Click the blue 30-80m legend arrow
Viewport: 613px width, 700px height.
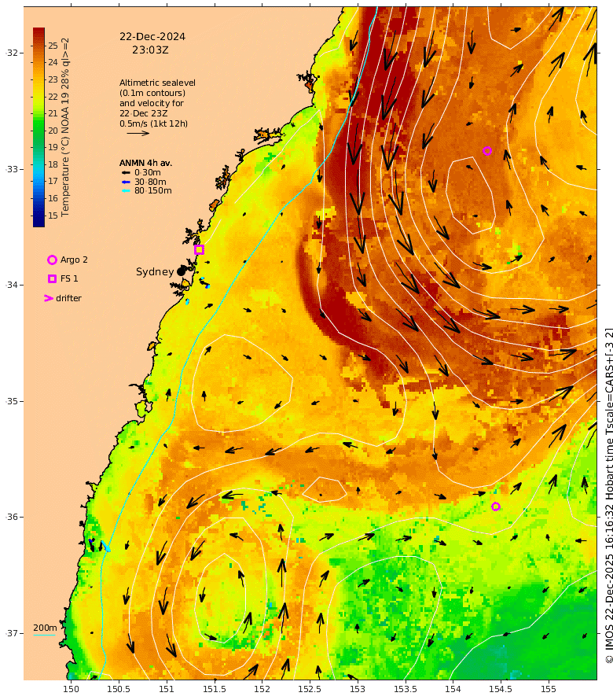click(x=126, y=182)
